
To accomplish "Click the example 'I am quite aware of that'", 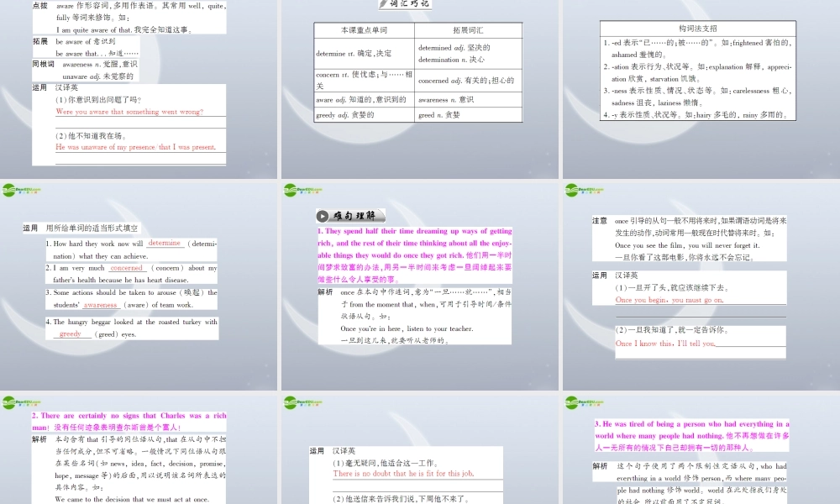I will coord(93,30).
